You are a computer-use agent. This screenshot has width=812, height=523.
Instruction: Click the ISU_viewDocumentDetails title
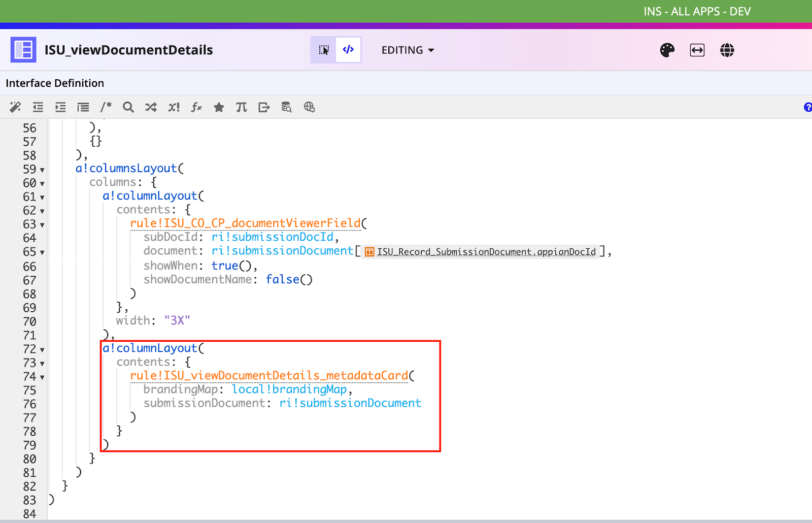[129, 50]
